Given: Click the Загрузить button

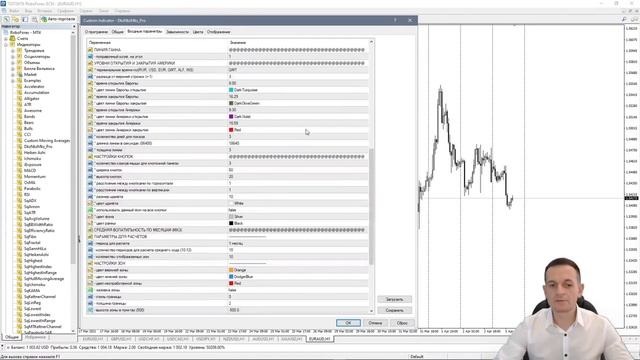Looking at the screenshot, I should tap(394, 299).
